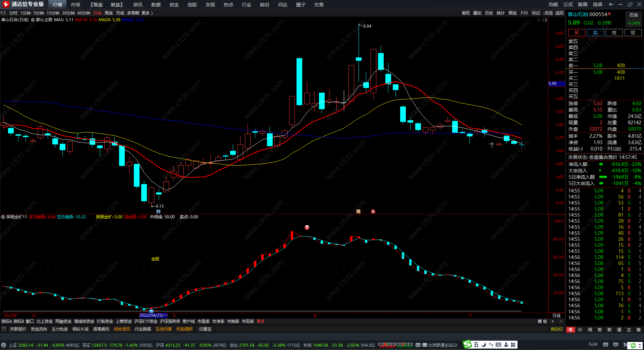This screenshot has height=350, width=644.
Task: Click the TongDaXin app logo icon
Action: (x=6, y=4)
